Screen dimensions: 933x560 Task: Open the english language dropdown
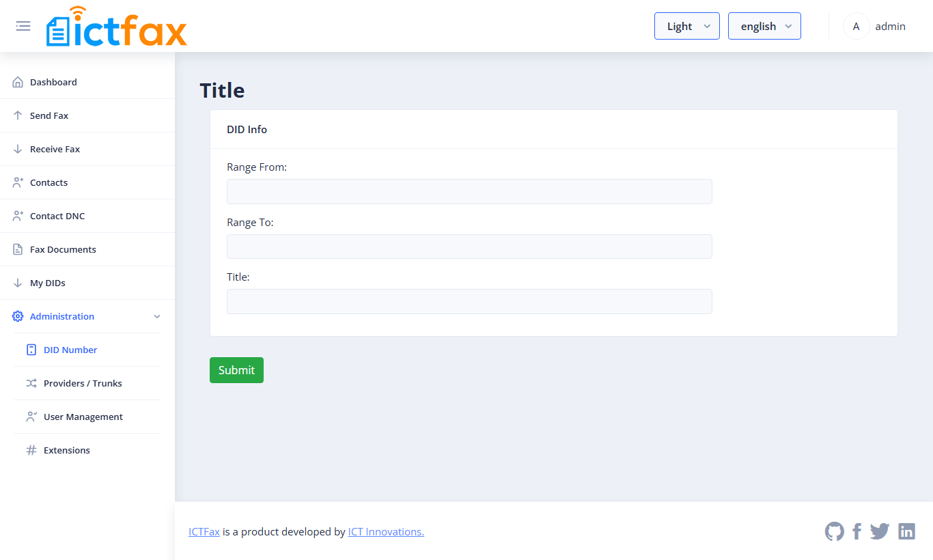click(764, 26)
